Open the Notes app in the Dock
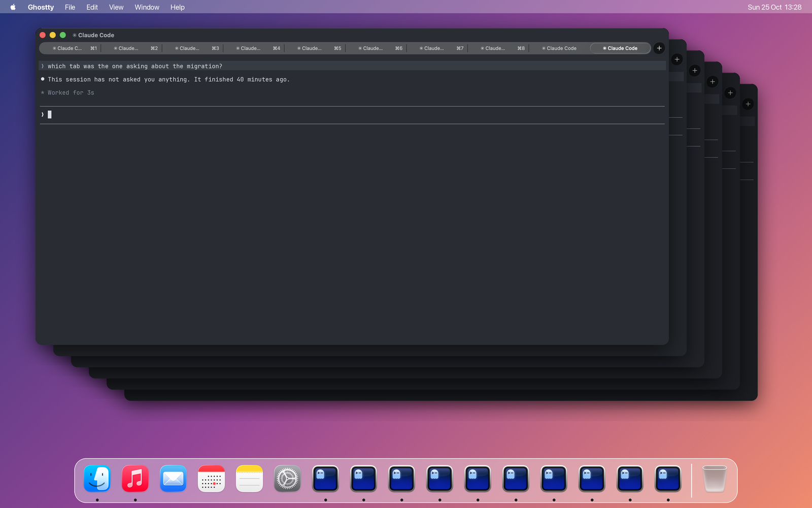Image resolution: width=812 pixels, height=508 pixels. tap(249, 479)
